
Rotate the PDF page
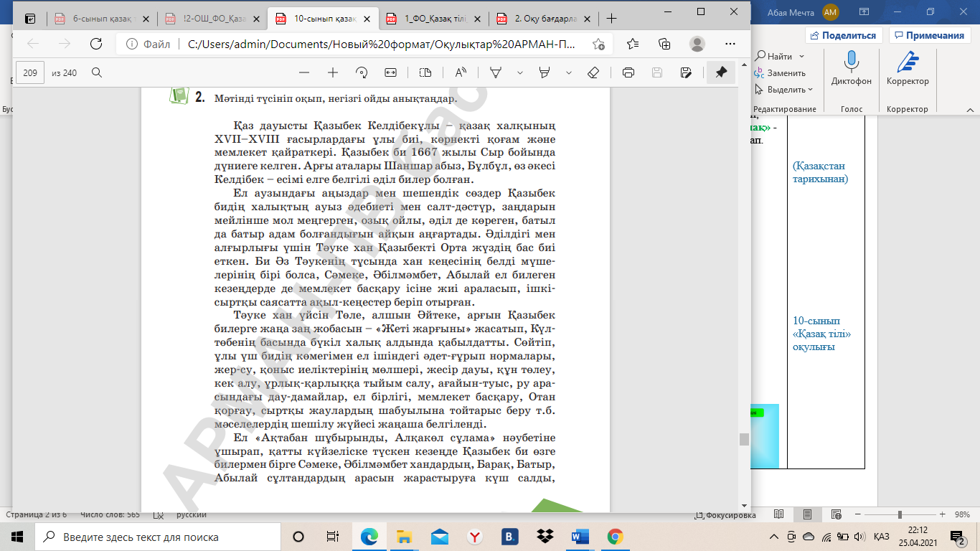362,72
